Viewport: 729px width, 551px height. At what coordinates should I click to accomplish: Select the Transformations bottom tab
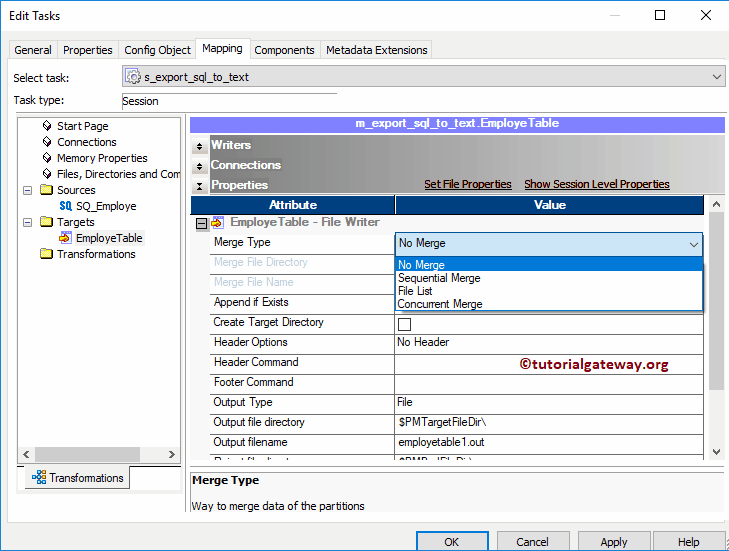pyautogui.click(x=77, y=478)
